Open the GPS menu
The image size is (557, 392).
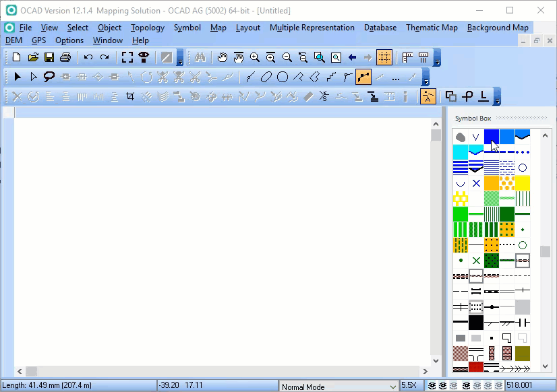[38, 40]
